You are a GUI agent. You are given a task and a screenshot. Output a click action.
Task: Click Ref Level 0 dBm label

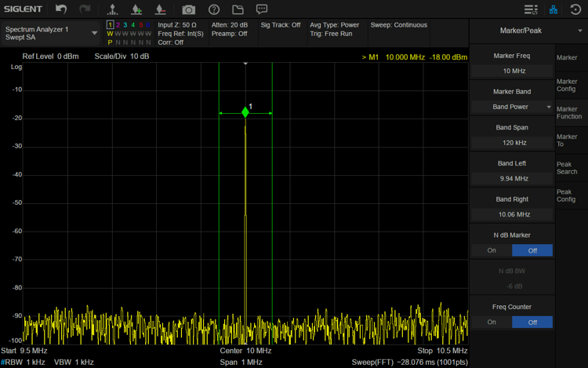(50, 56)
